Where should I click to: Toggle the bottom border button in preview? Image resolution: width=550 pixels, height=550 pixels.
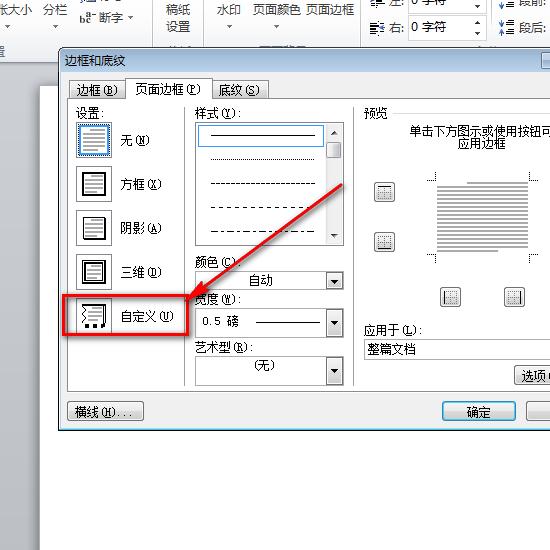pos(384,242)
